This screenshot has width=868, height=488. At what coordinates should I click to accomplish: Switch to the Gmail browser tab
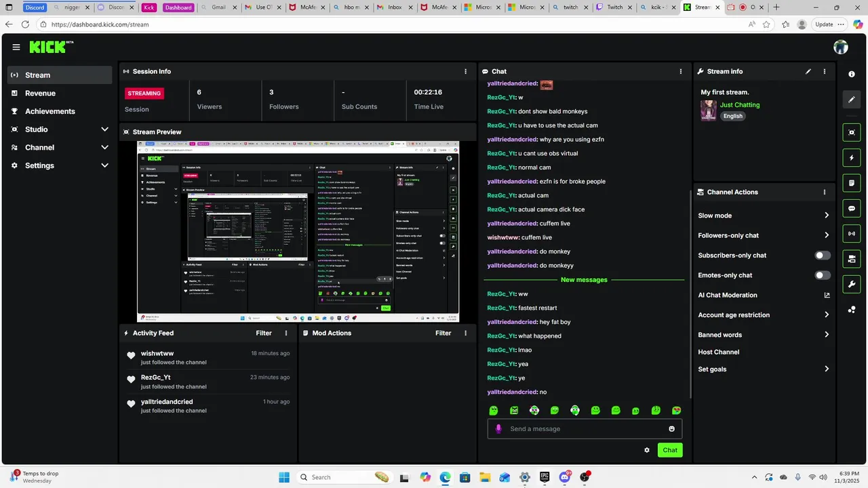click(220, 7)
